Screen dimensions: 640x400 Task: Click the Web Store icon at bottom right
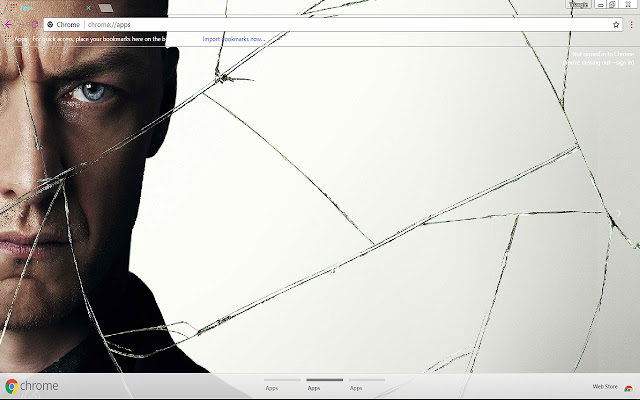[x=628, y=387]
